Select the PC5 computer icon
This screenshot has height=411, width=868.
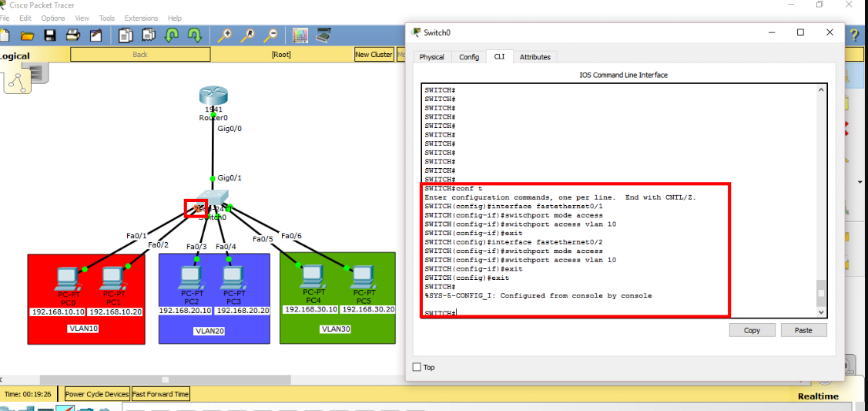364,278
